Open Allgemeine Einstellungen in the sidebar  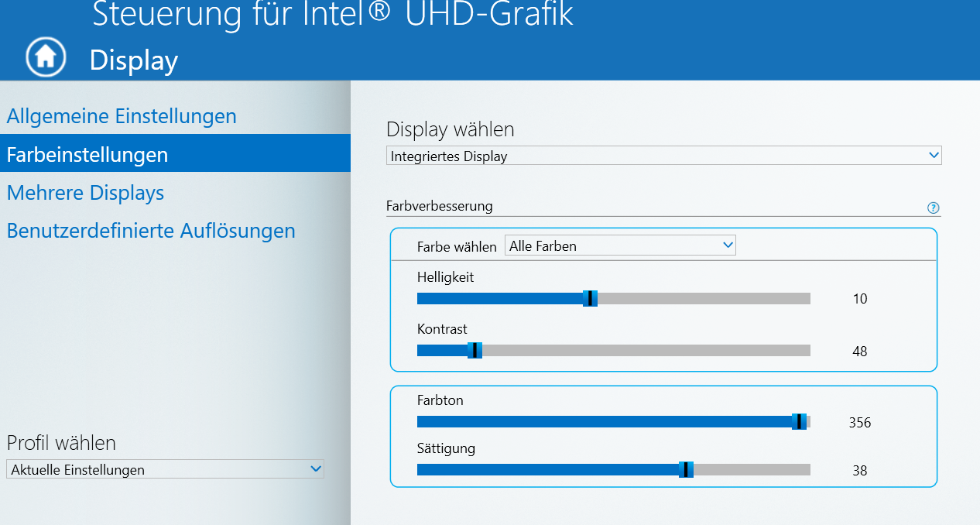(122, 116)
